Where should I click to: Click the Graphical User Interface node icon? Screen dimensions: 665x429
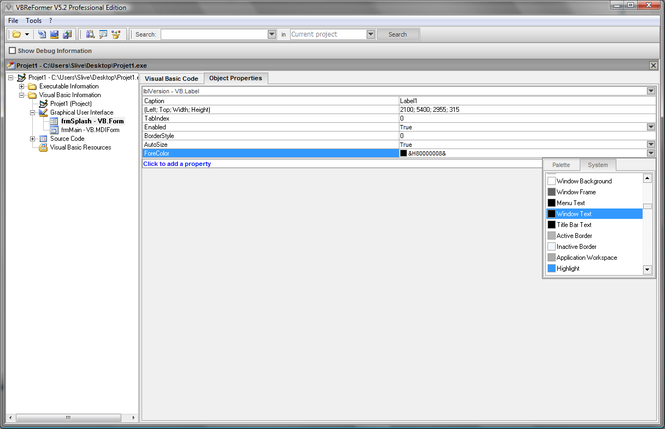[x=43, y=112]
